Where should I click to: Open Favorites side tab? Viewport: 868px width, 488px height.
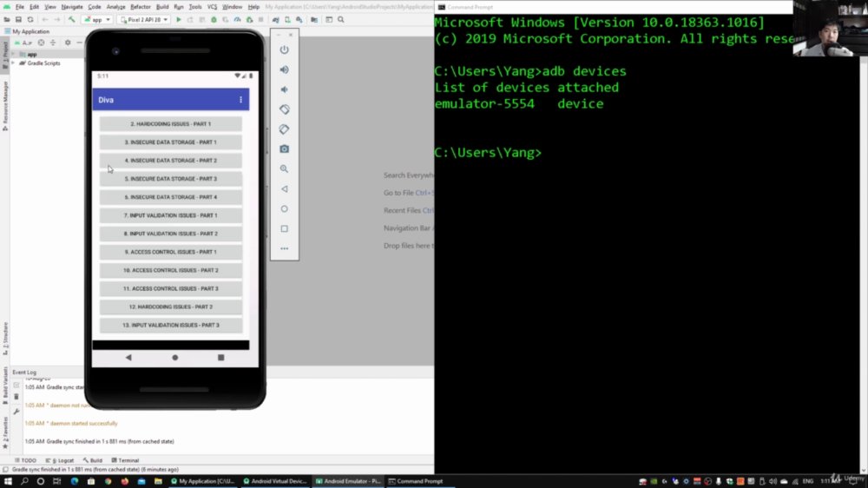click(x=5, y=433)
